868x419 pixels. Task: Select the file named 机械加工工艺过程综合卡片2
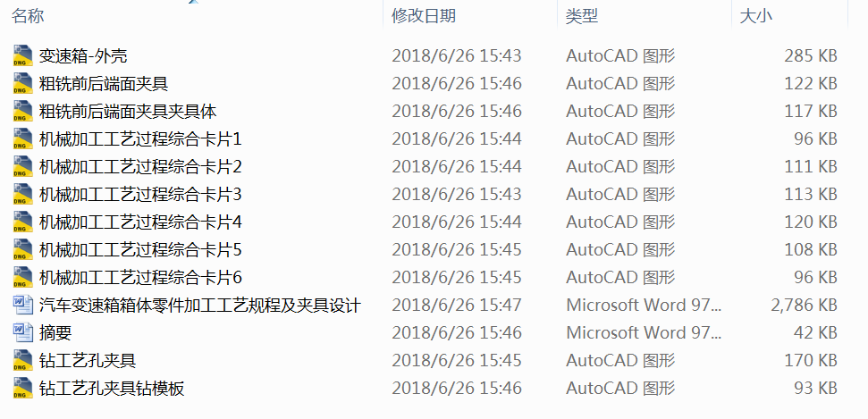tap(140, 167)
